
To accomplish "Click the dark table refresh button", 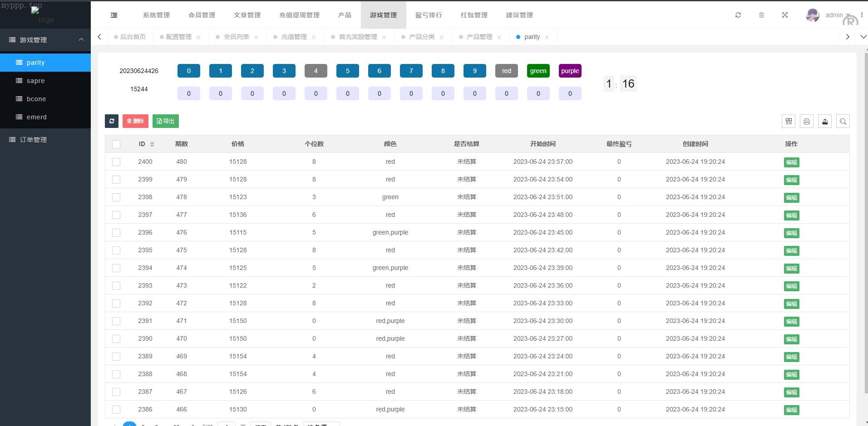I will point(112,121).
